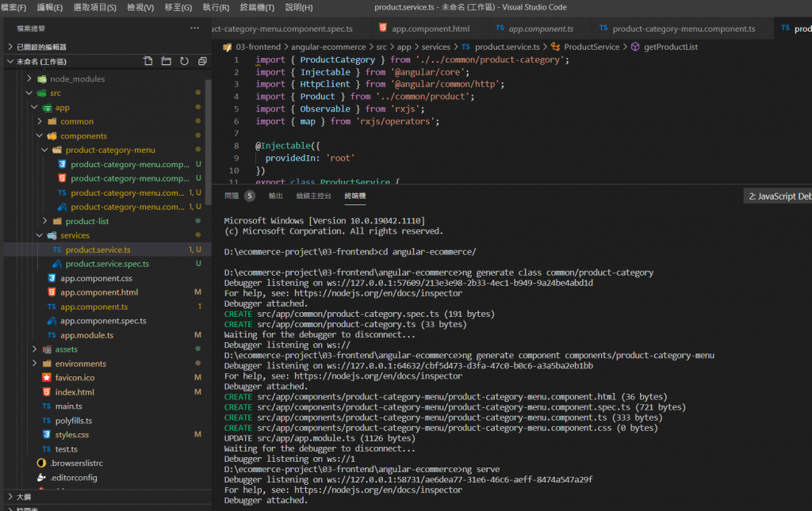This screenshot has width=812, height=511.
Task: Switch to the 問題 problems panel tab
Action: click(232, 196)
